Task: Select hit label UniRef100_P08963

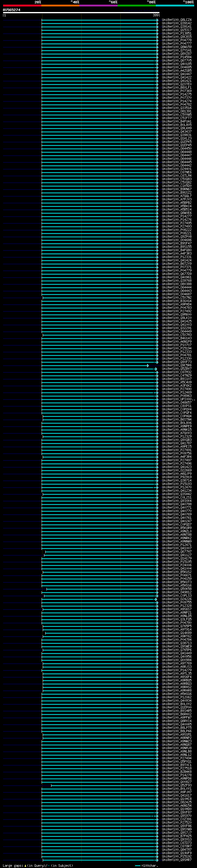Action: pos(177,396)
